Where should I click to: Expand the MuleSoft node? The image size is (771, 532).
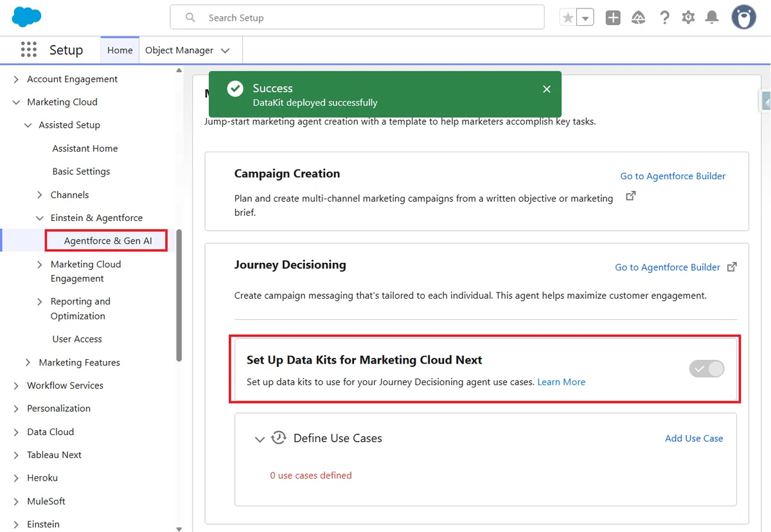[17, 501]
